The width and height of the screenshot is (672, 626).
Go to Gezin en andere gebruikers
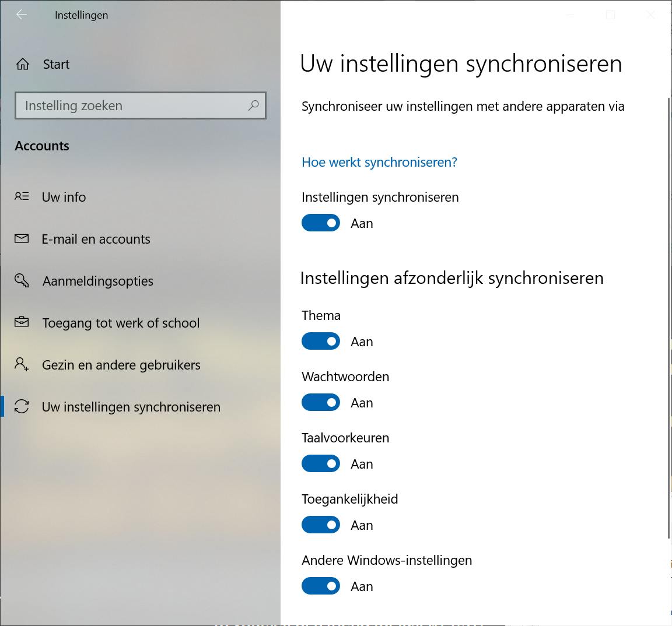click(x=121, y=365)
